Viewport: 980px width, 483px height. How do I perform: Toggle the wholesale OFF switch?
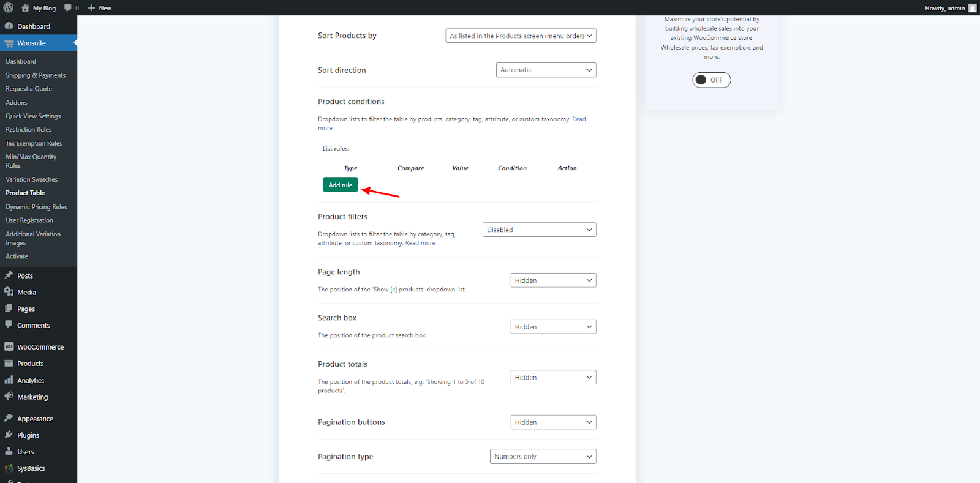711,80
